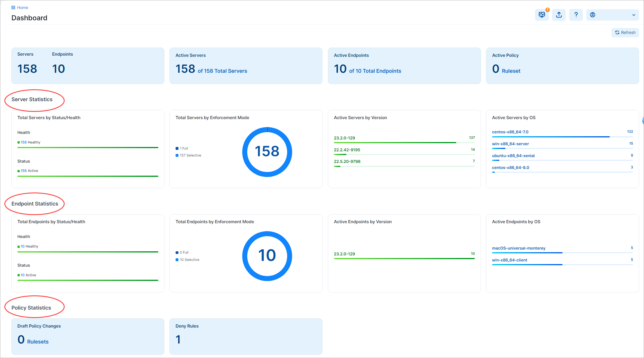Open the macOS-universal-monterey endpoints link
Image resolution: width=644 pixels, height=358 pixels.
coord(518,248)
